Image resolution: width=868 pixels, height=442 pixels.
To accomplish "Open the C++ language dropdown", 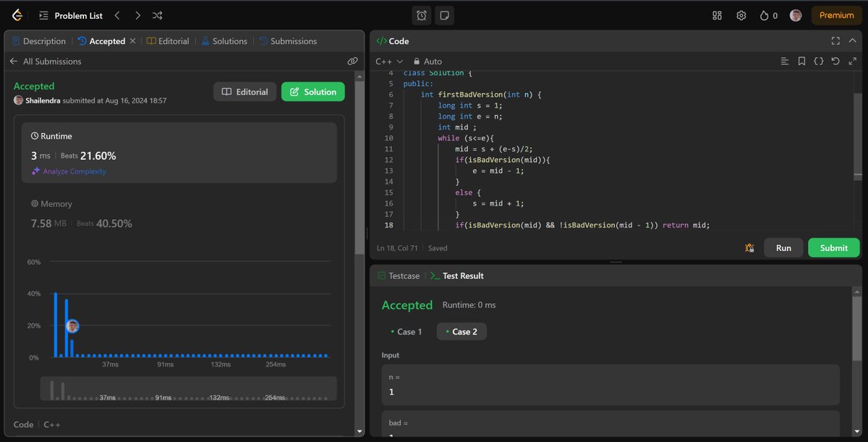I will [x=388, y=61].
